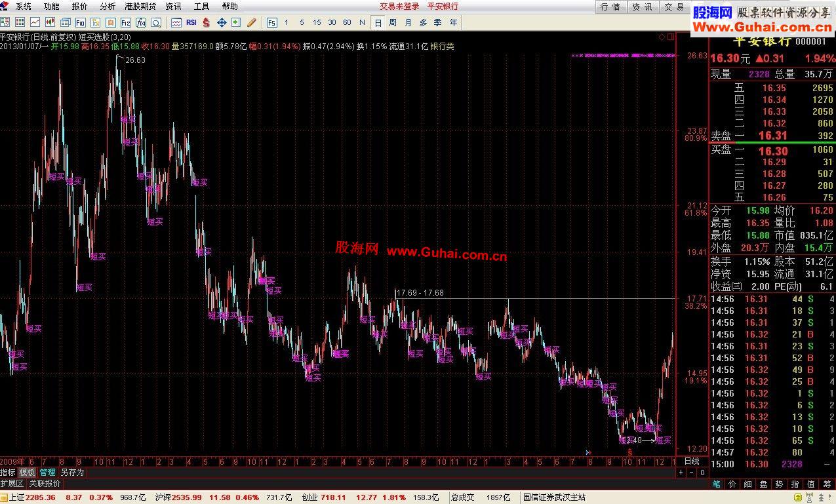Image resolution: width=836 pixels, height=504 pixels.
Task: Click the 指标 button below chart
Action: pos(8,472)
